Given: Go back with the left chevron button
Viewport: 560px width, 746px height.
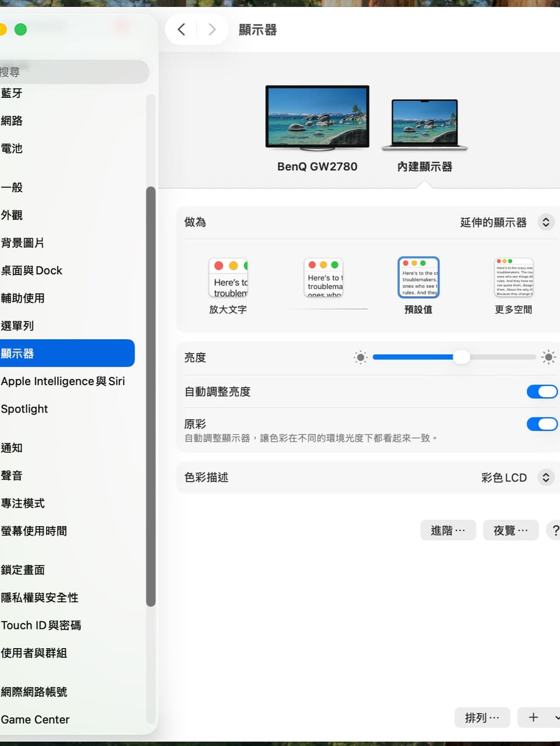Looking at the screenshot, I should click(x=182, y=30).
